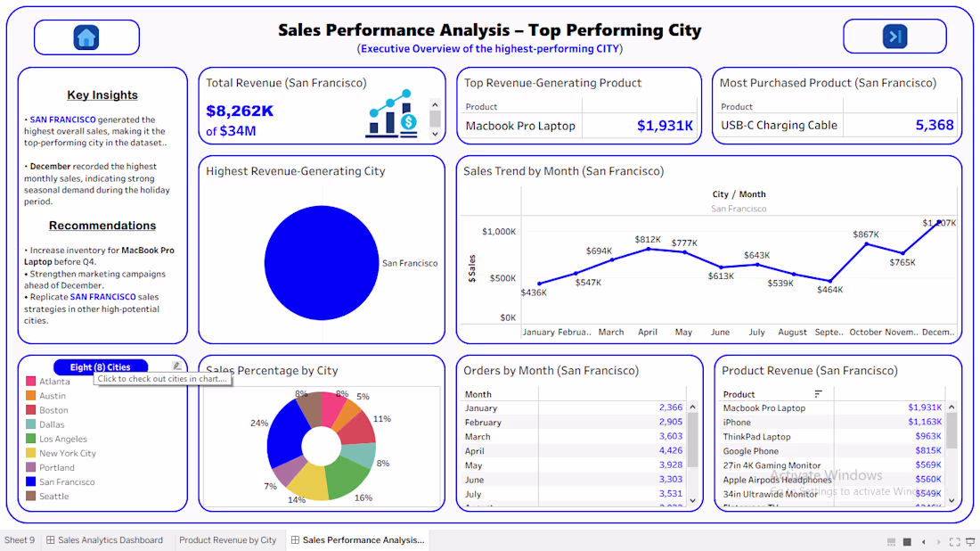Click the $867K October data point
The height and width of the screenshot is (551, 980).
[866, 244]
